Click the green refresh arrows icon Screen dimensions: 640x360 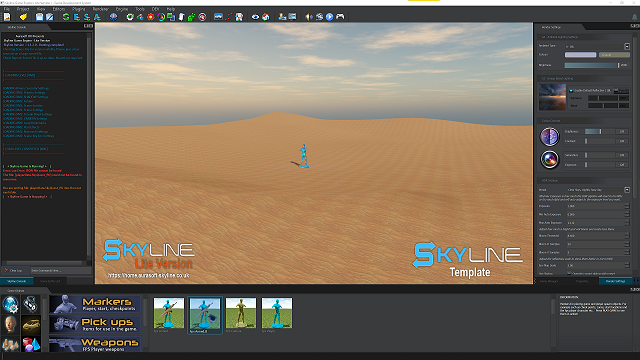coord(66,17)
